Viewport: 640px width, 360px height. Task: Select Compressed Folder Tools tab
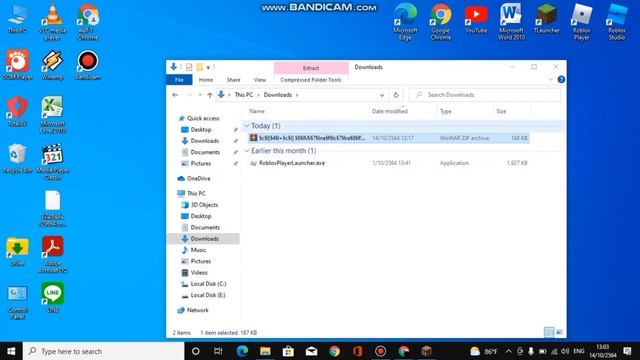pos(311,80)
